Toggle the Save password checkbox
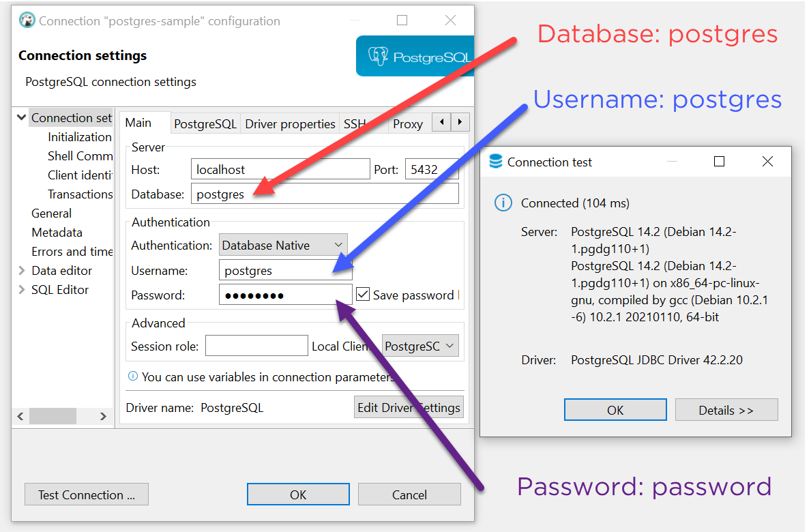The image size is (811, 532). 363,295
